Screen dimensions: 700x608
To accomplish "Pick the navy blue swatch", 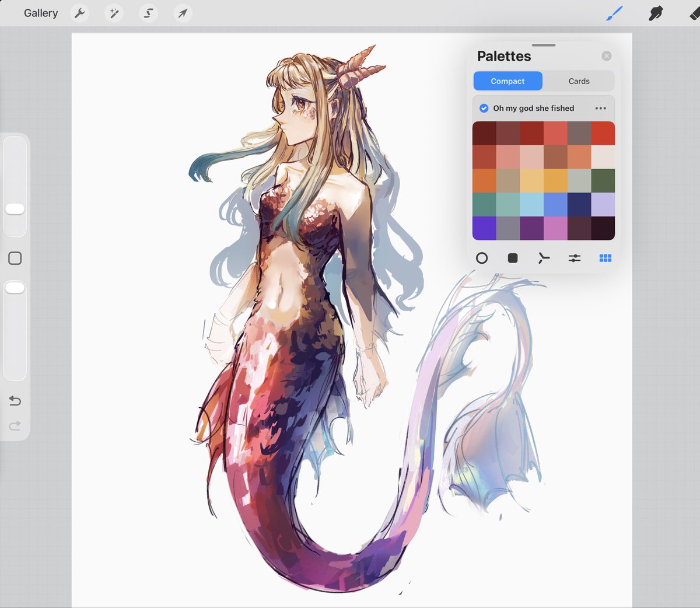I will (x=579, y=205).
